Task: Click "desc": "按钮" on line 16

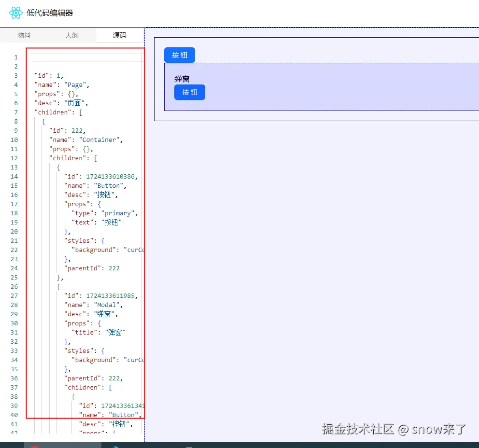Action: (x=91, y=195)
